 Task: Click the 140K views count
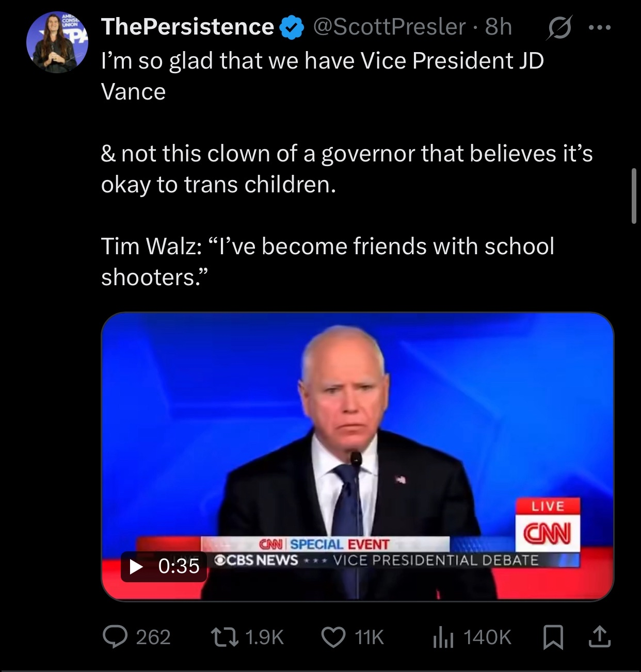click(487, 637)
